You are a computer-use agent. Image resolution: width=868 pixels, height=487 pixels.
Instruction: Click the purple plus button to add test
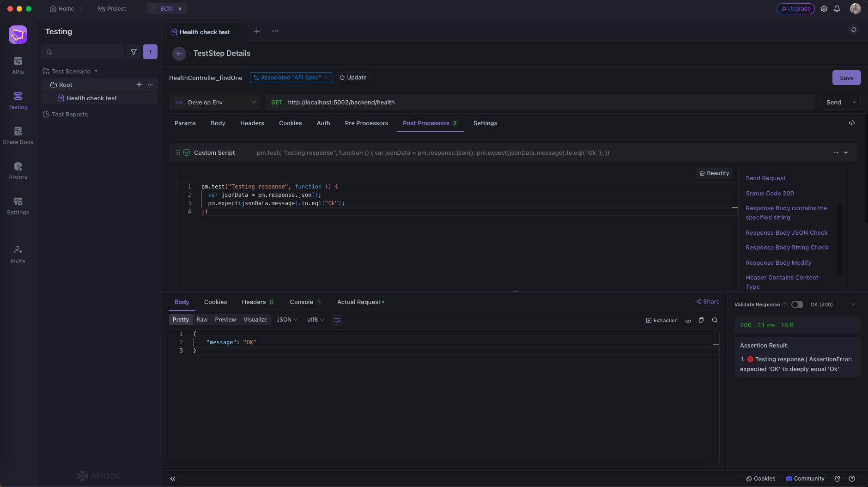pyautogui.click(x=150, y=52)
